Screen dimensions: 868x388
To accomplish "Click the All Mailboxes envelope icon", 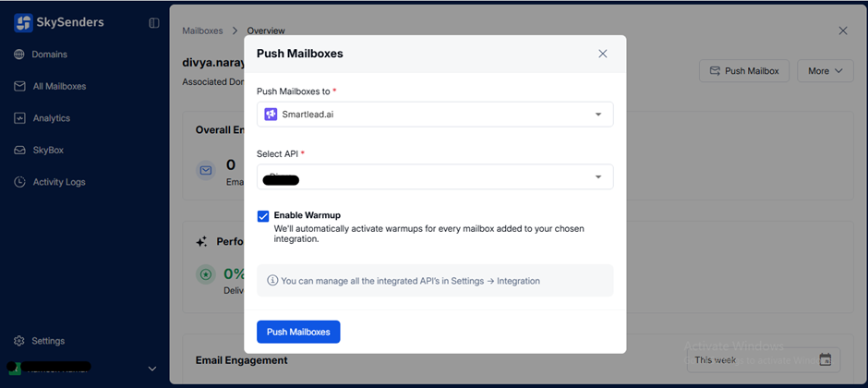I will tap(19, 86).
